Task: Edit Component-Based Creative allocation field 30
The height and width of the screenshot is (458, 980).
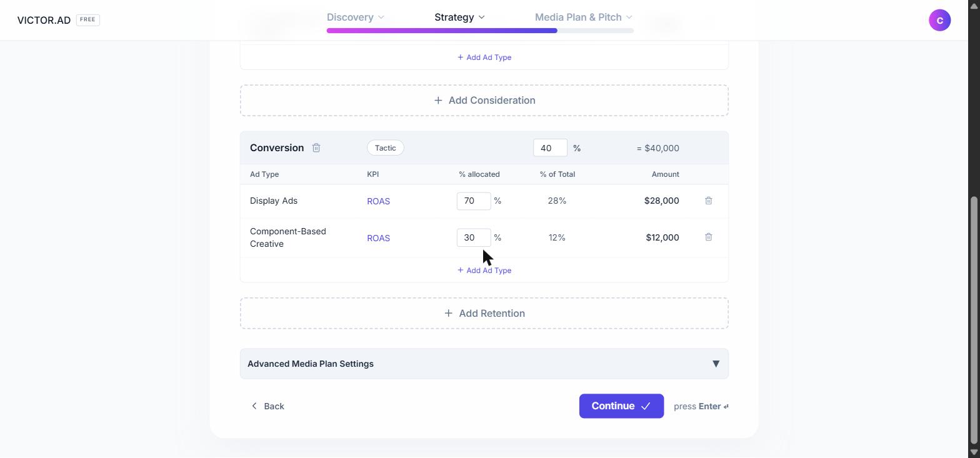Action: 474,238
